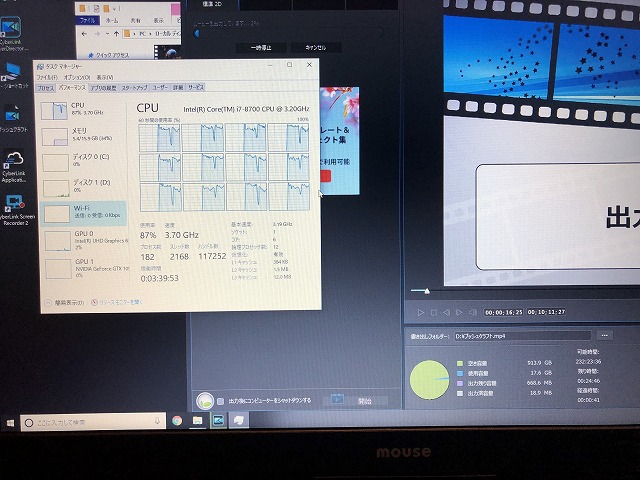Click the stop button under preview
This screenshot has height=480, width=640.
(433, 313)
